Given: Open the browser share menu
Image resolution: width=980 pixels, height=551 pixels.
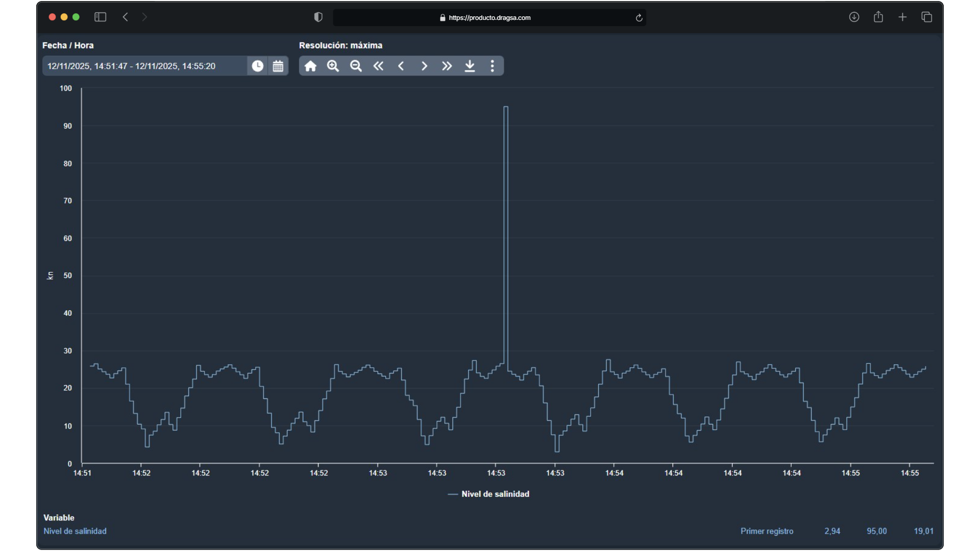Looking at the screenshot, I should (878, 17).
